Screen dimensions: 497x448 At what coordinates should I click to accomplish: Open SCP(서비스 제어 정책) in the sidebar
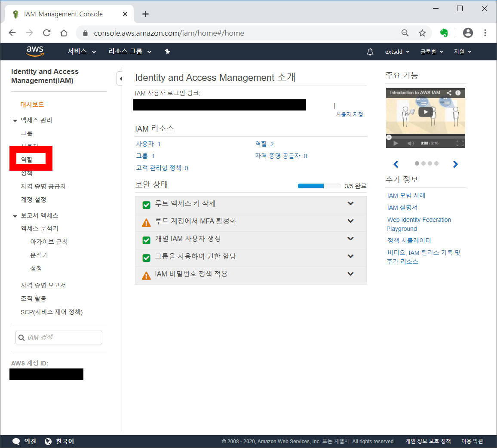tap(52, 312)
